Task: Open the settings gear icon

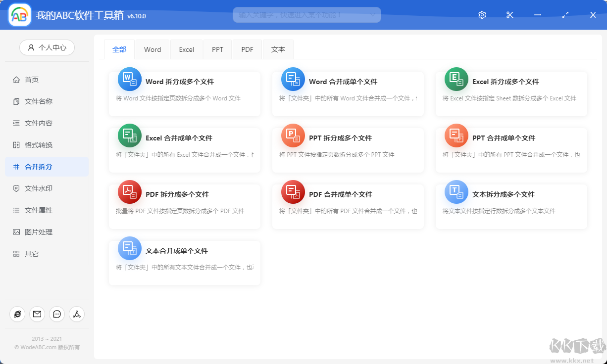Action: [x=482, y=15]
